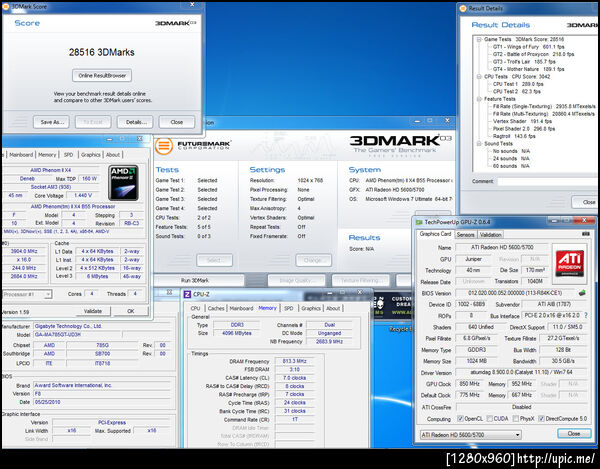Click the Image Quality... button in 3DMark
This screenshot has height=469, width=600.
[297, 280]
